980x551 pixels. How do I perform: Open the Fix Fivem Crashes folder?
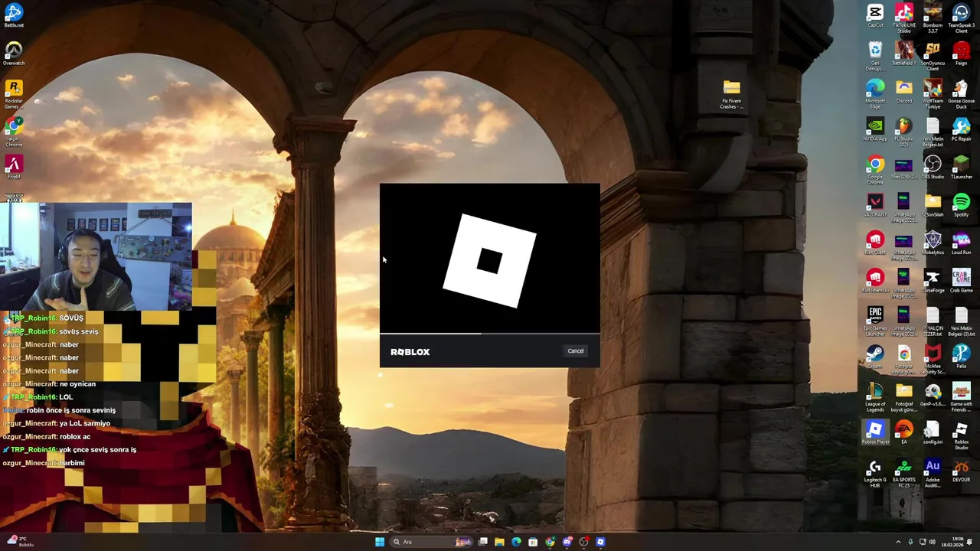731,94
